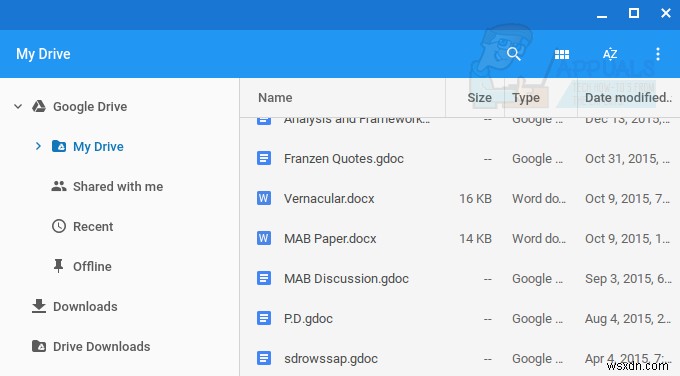Viewport: 680px width, 376px height.
Task: Collapse the Google Drive tree
Action: (18, 106)
